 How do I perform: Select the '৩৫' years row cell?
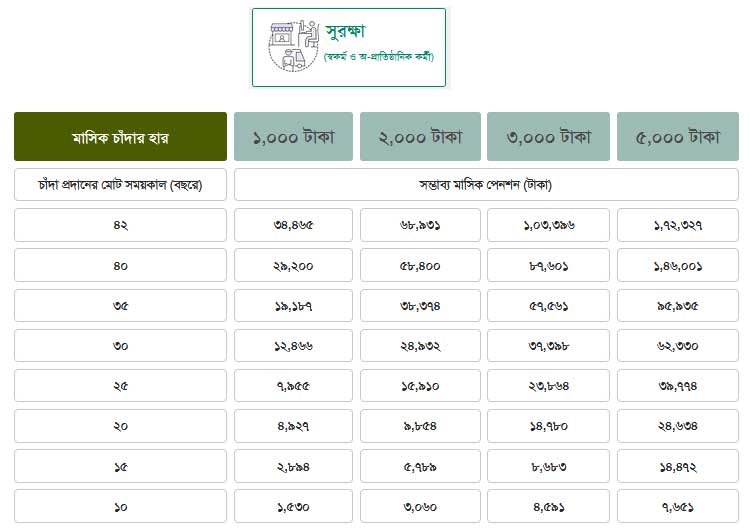(x=121, y=306)
